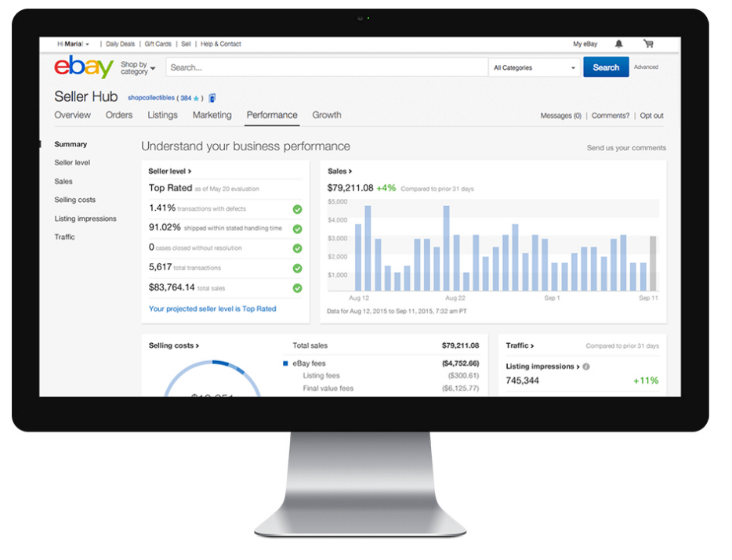Click the Final value fees row label

pos(328,388)
